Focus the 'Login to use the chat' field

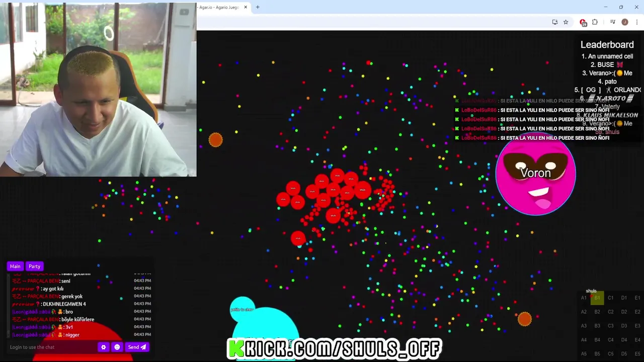coord(52,347)
